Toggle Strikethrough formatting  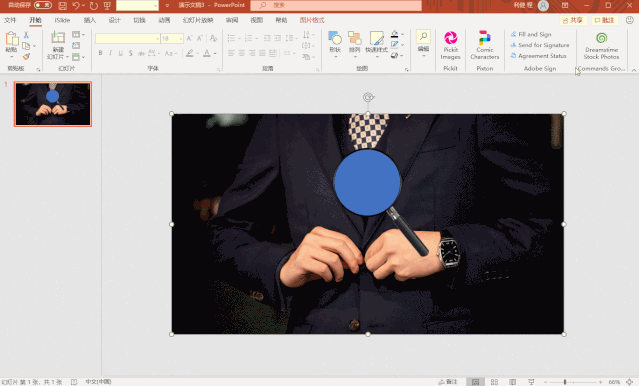[141, 53]
